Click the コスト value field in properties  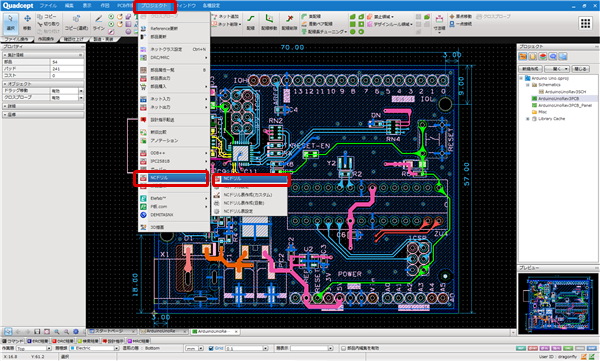[67, 76]
